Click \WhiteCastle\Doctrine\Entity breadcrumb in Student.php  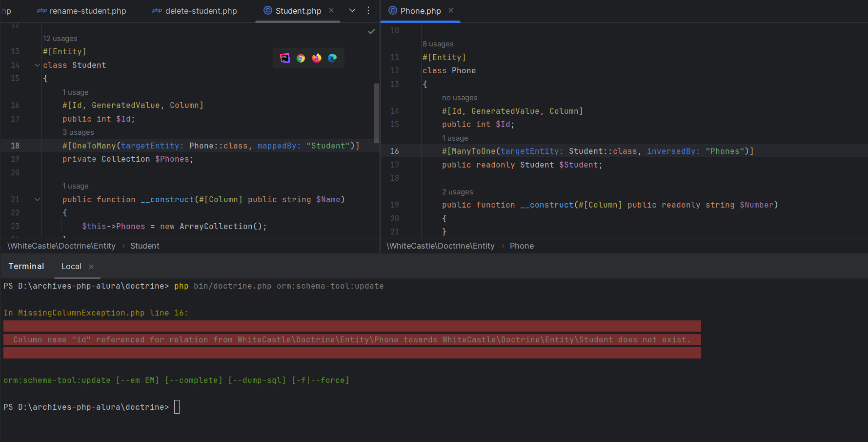(x=61, y=246)
